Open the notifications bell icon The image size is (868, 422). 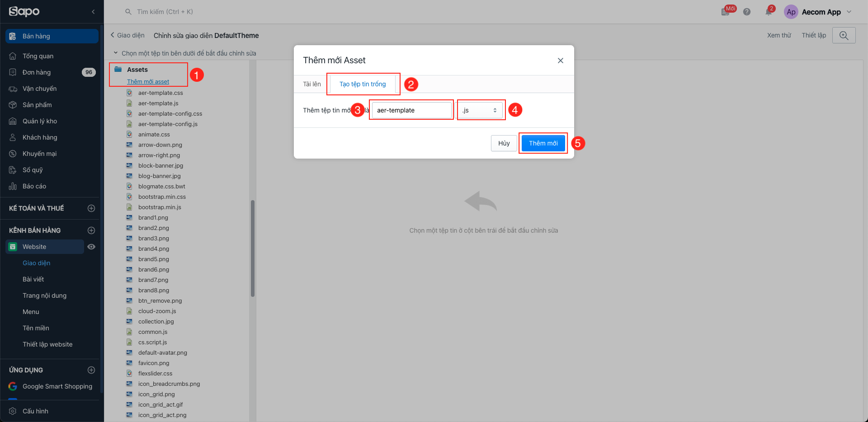click(x=769, y=11)
